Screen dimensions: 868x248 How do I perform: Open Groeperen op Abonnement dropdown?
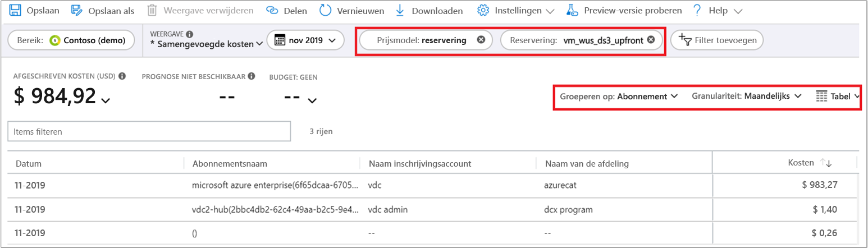pyautogui.click(x=619, y=97)
